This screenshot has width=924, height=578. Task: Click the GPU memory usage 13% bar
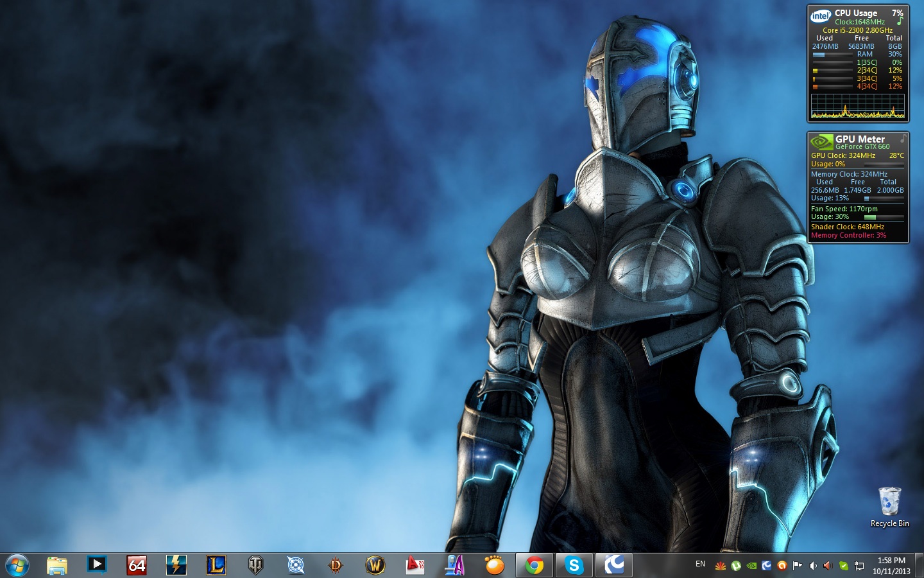pos(884,198)
